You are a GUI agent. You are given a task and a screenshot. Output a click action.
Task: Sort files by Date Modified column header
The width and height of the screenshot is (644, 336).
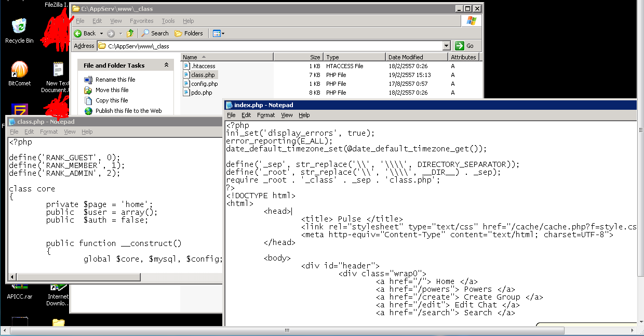tap(417, 57)
